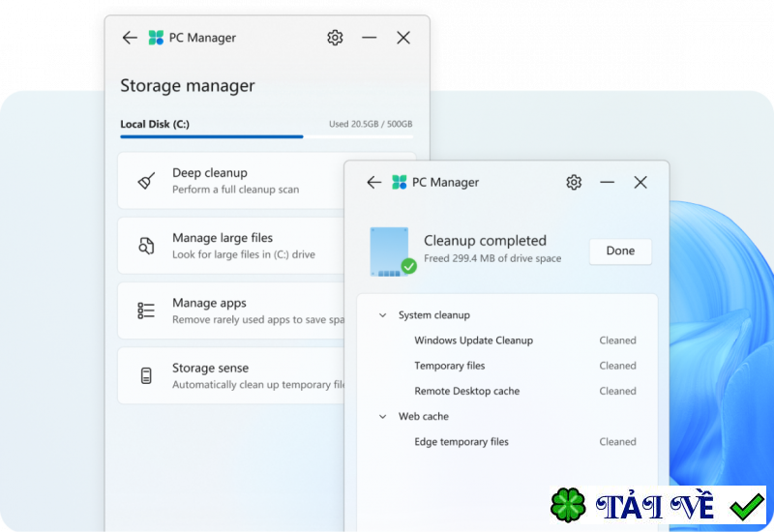Open Storage sense option
This screenshot has height=532, width=774.
231,375
